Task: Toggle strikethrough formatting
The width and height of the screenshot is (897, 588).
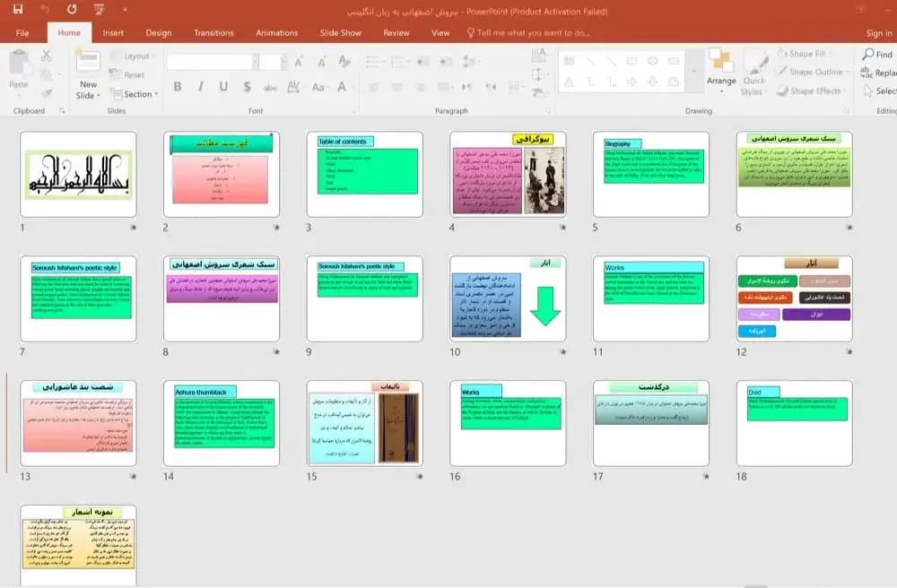Action: (x=270, y=87)
